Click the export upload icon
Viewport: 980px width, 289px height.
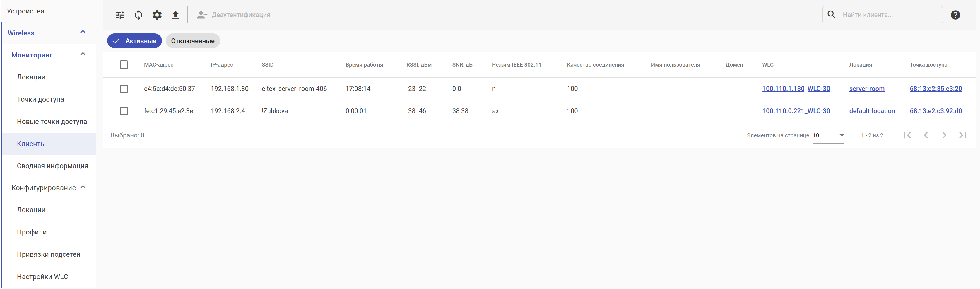pyautogui.click(x=175, y=15)
